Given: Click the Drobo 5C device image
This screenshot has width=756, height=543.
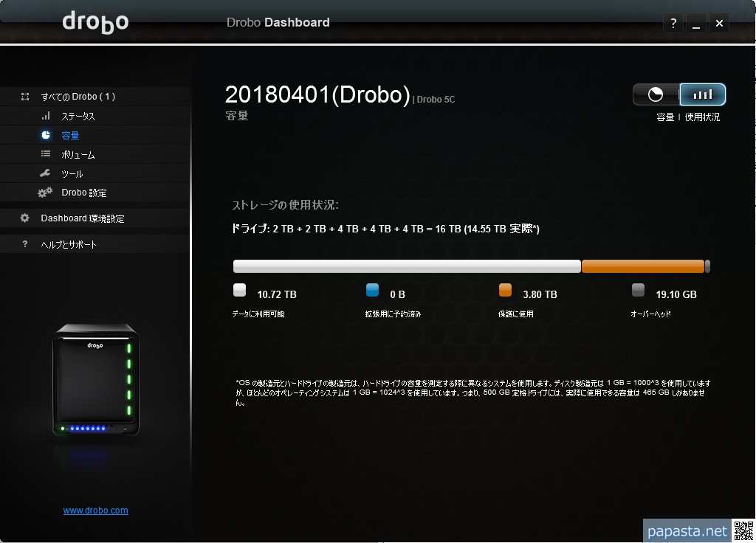Looking at the screenshot, I should point(95,380).
